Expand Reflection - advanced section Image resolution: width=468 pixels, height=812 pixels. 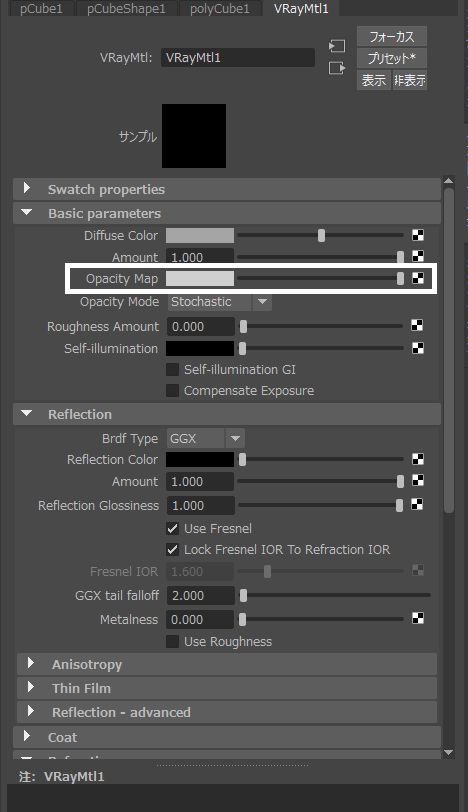(x=227, y=712)
